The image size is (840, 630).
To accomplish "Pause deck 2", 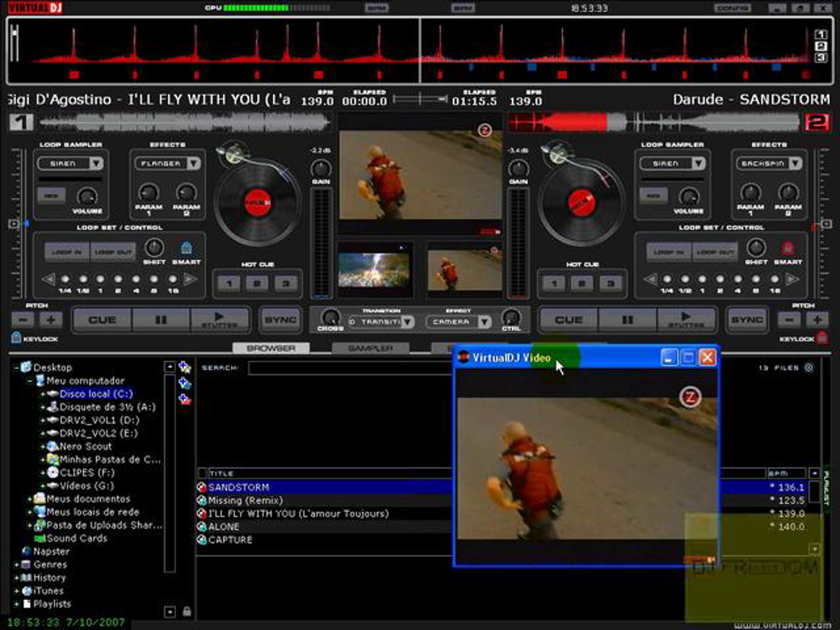I will tap(627, 320).
